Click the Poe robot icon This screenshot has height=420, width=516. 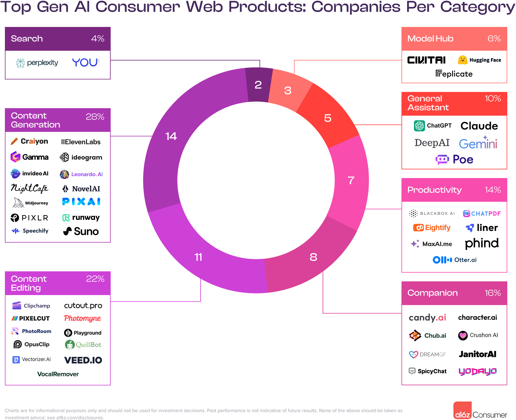coord(442,159)
